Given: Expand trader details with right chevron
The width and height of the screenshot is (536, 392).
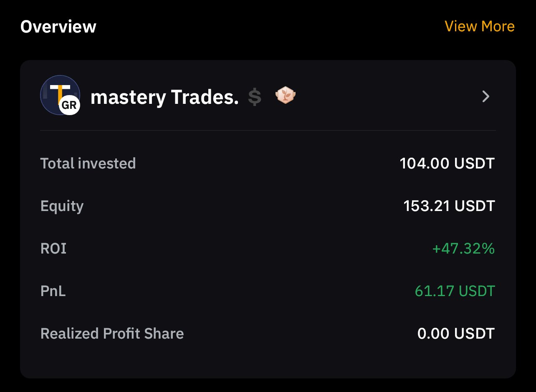Looking at the screenshot, I should pyautogui.click(x=485, y=97).
